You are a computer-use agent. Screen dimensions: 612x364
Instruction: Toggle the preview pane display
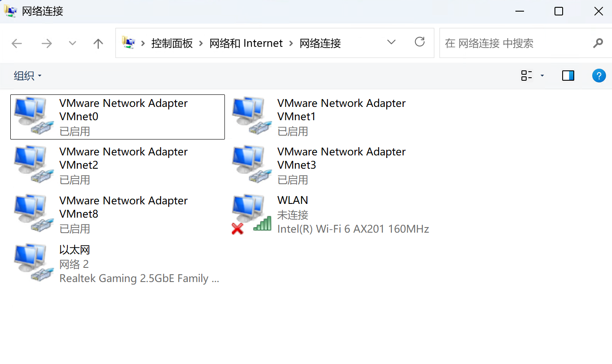[568, 76]
